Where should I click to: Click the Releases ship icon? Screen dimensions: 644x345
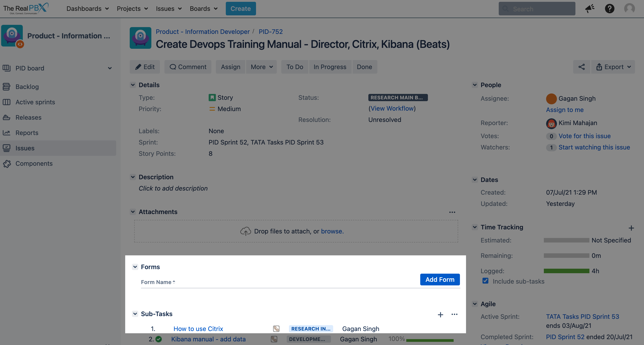pyautogui.click(x=7, y=117)
